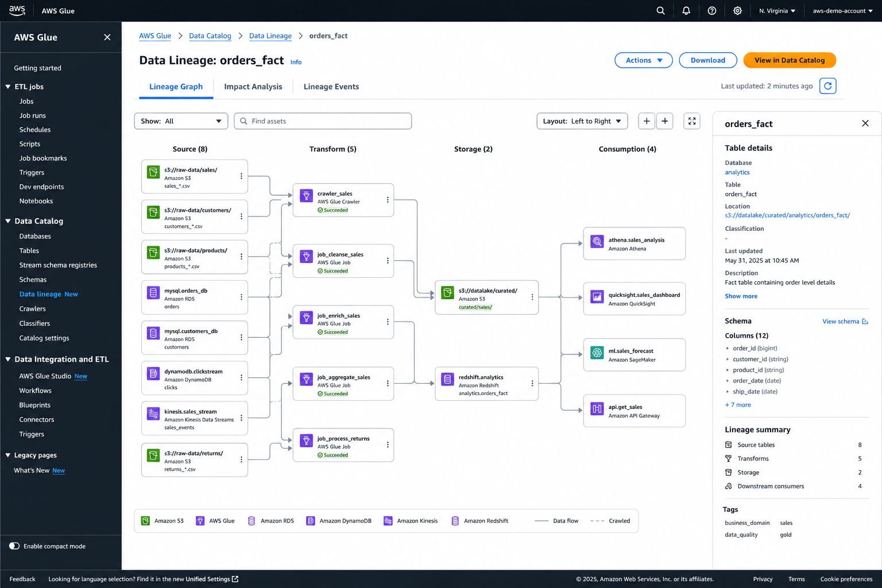Go to Data Catalog breadcrumb
The width and height of the screenshot is (882, 588).
210,36
